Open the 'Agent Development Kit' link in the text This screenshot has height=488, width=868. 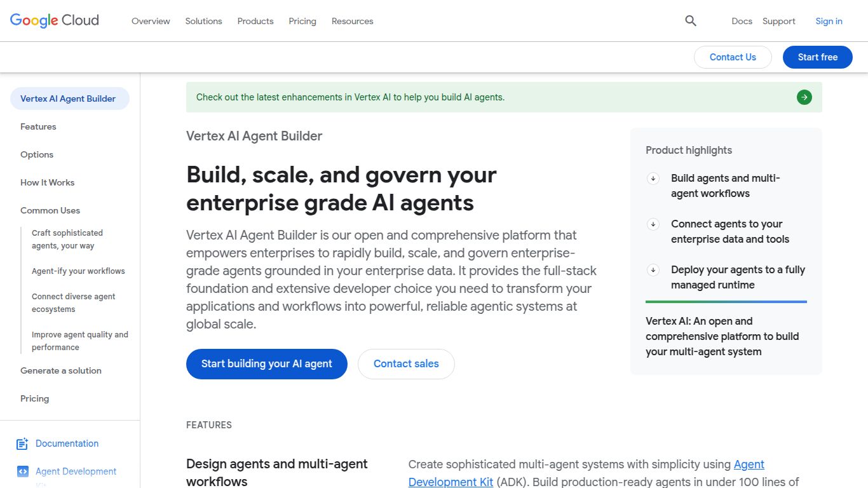click(x=749, y=464)
